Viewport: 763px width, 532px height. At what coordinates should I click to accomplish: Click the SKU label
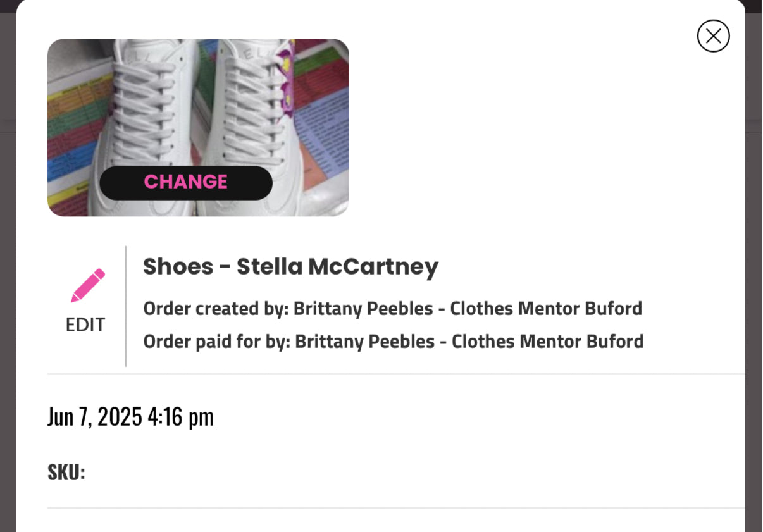point(66,472)
